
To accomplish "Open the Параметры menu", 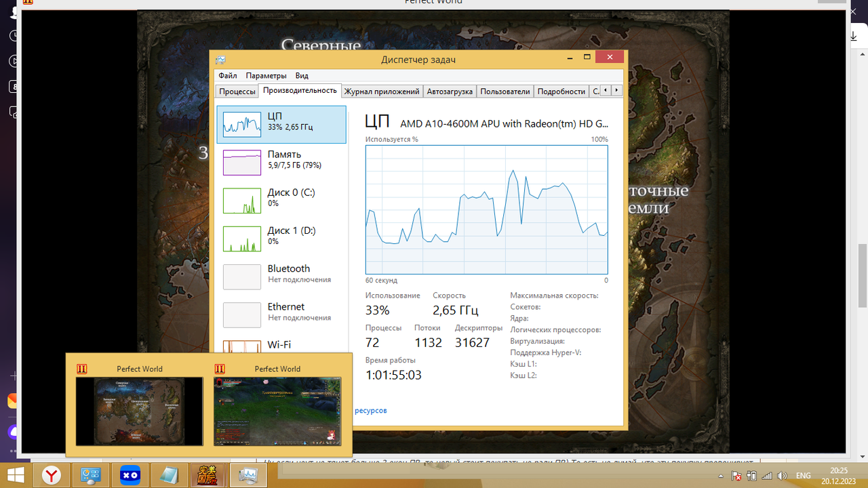I will click(x=266, y=76).
